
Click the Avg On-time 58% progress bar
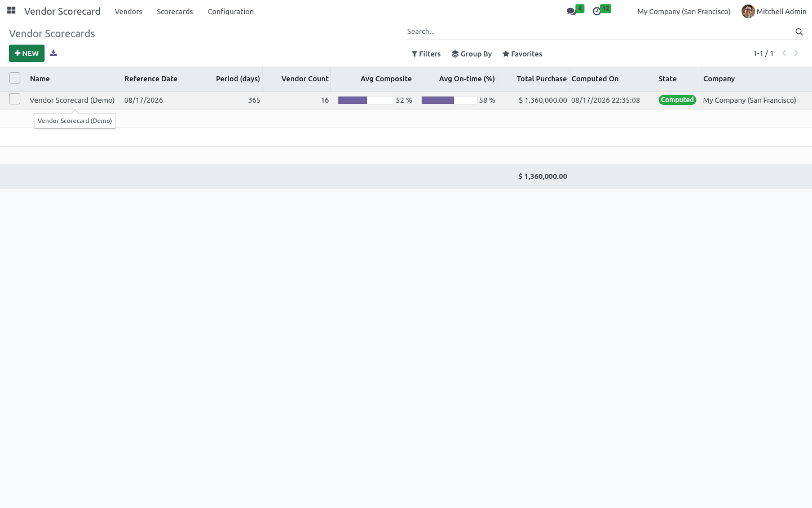tap(449, 100)
